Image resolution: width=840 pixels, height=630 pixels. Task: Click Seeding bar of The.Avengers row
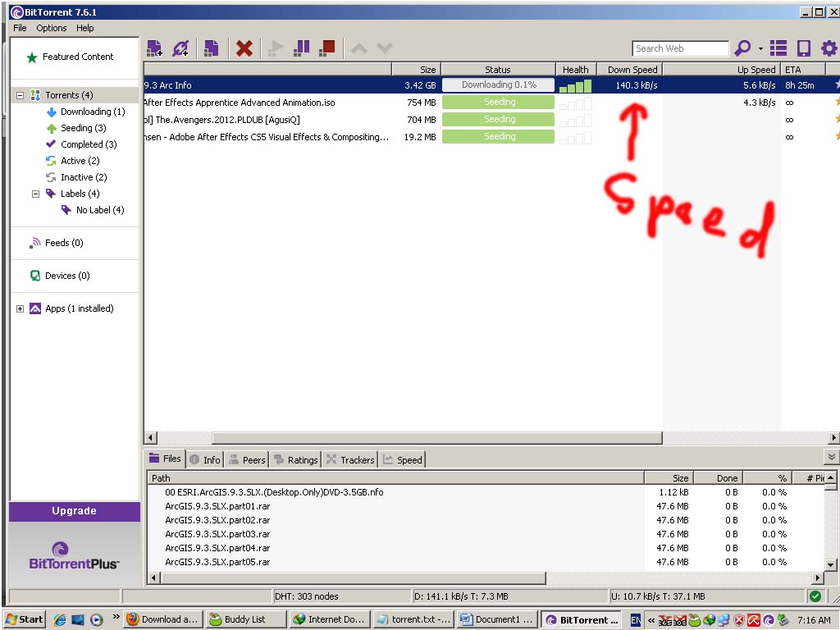coord(498,119)
